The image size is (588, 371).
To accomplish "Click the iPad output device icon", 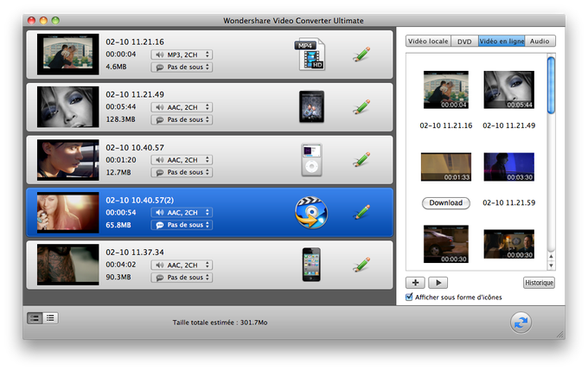I will click(x=311, y=107).
